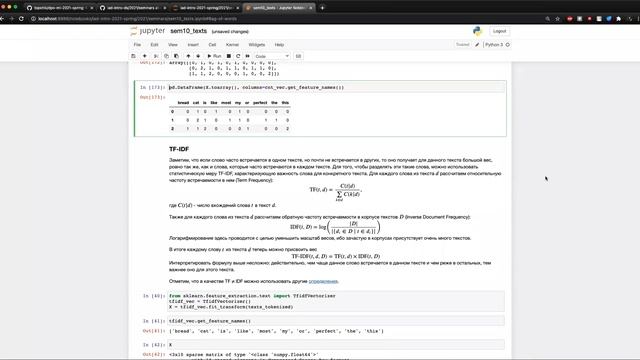
Task: Open the View menu
Action: [x=173, y=44]
